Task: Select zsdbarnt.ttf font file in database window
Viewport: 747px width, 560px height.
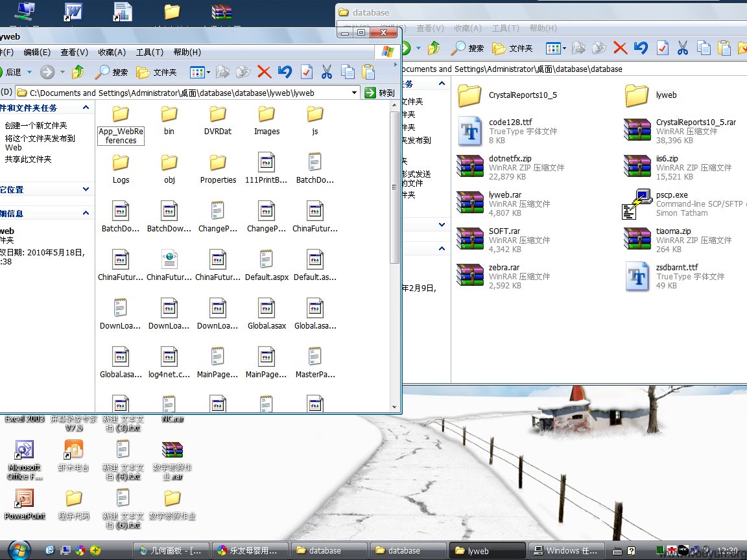Action: tap(676, 276)
